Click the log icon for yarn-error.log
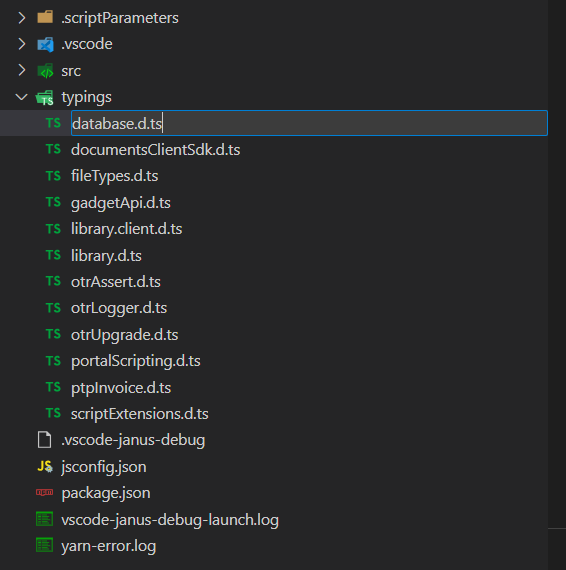 pyautogui.click(x=44, y=545)
